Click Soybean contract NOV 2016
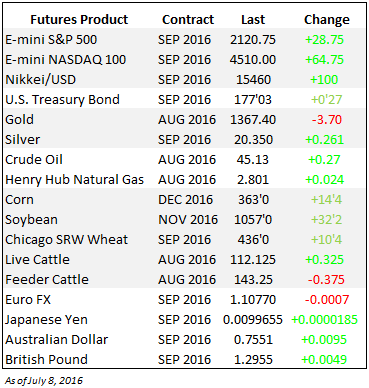The width and height of the screenshot is (369, 388). point(188,220)
